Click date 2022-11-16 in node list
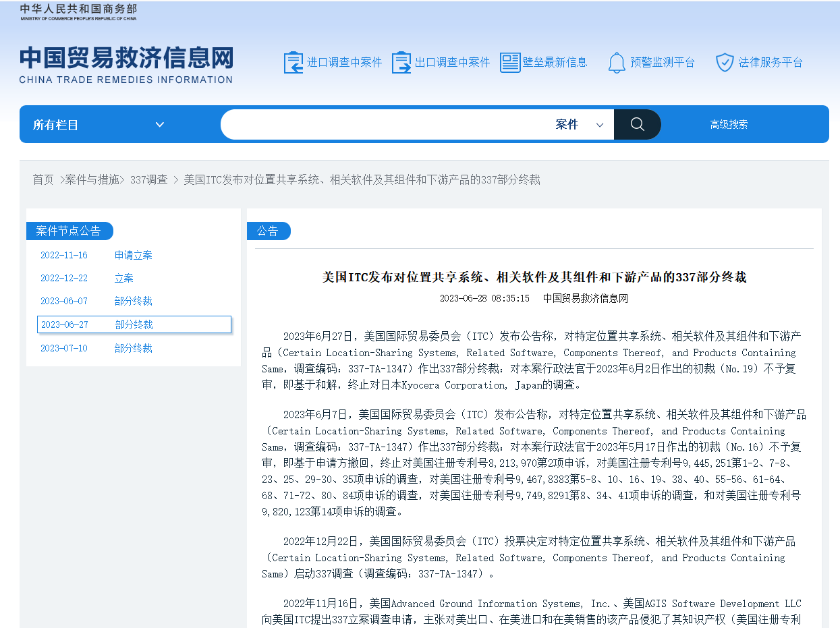The image size is (840, 628). (x=64, y=255)
